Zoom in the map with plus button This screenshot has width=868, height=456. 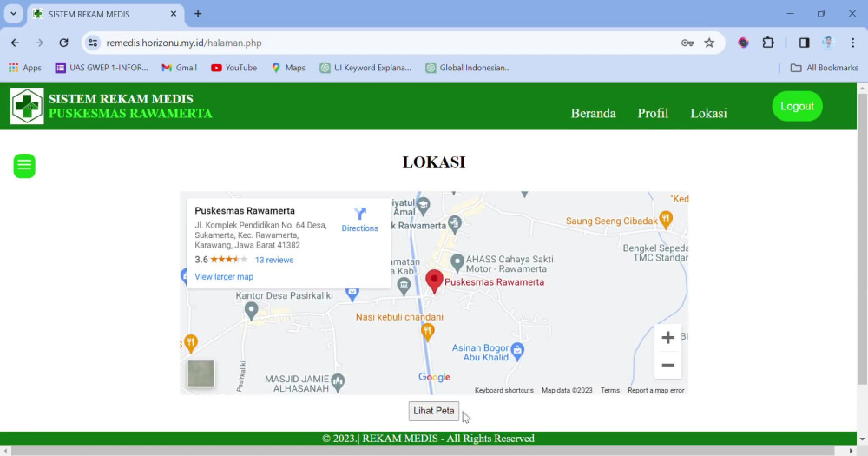point(667,337)
